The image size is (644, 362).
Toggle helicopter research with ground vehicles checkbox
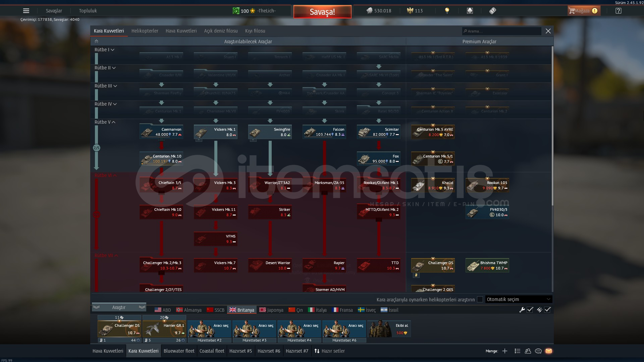pos(480,299)
